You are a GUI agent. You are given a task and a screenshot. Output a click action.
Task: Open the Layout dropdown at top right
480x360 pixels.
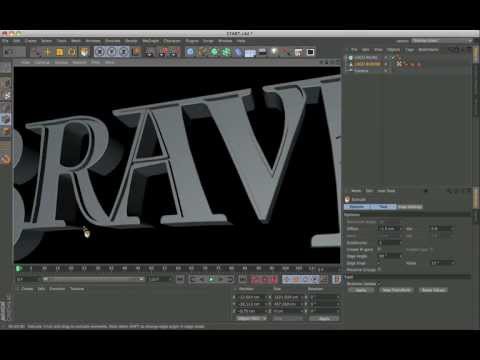[x=442, y=41]
